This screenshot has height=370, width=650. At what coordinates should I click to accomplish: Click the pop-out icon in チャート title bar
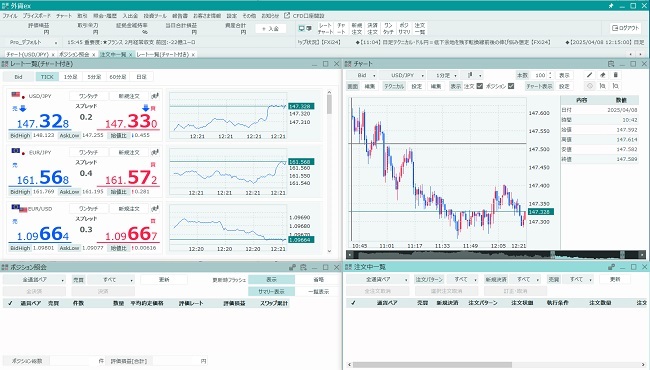point(611,64)
